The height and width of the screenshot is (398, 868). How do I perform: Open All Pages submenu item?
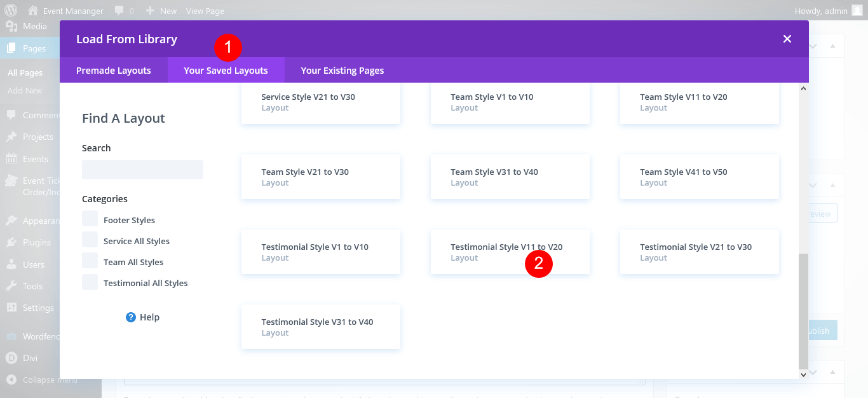[25, 73]
